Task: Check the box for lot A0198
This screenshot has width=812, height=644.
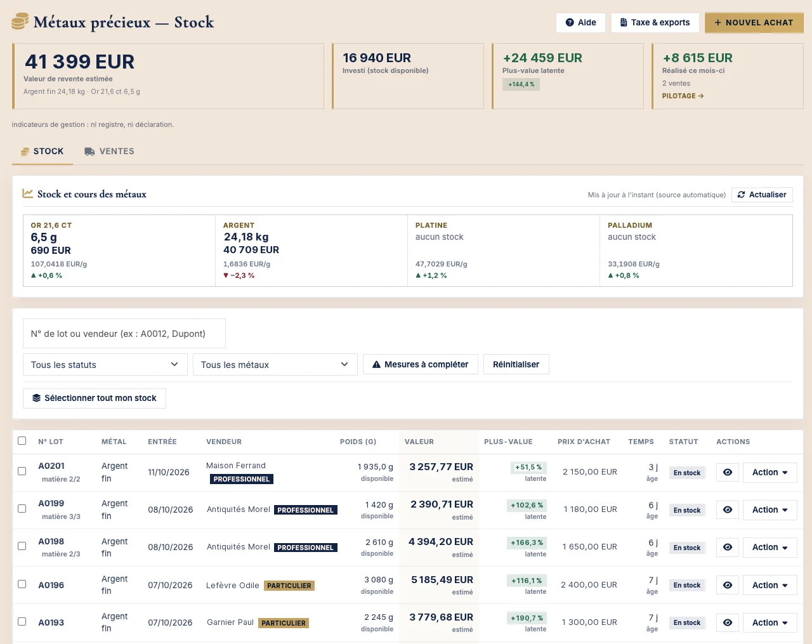Action: [22, 546]
